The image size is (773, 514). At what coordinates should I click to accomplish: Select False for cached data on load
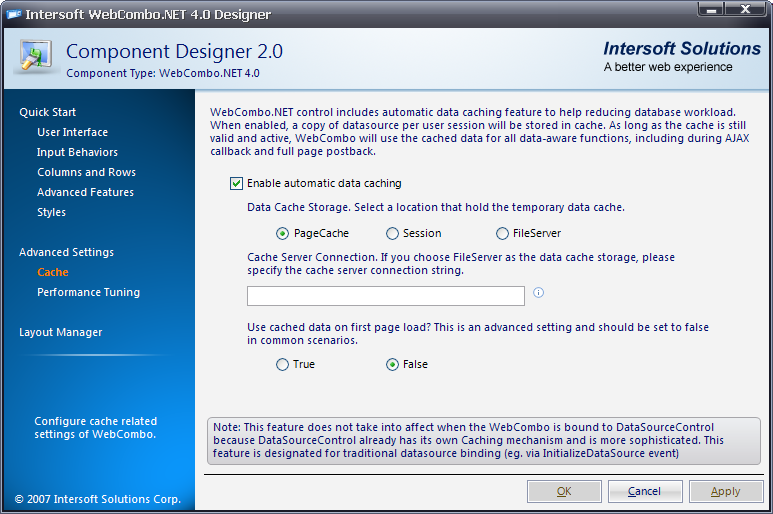pyautogui.click(x=392, y=364)
